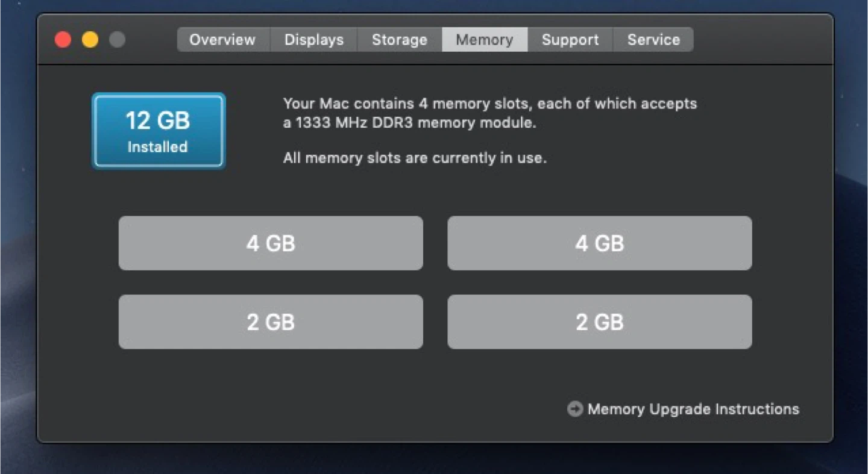Screen dimensions: 868x474
Task: Select the lower-right 2 GB memory slot
Action: click(599, 322)
